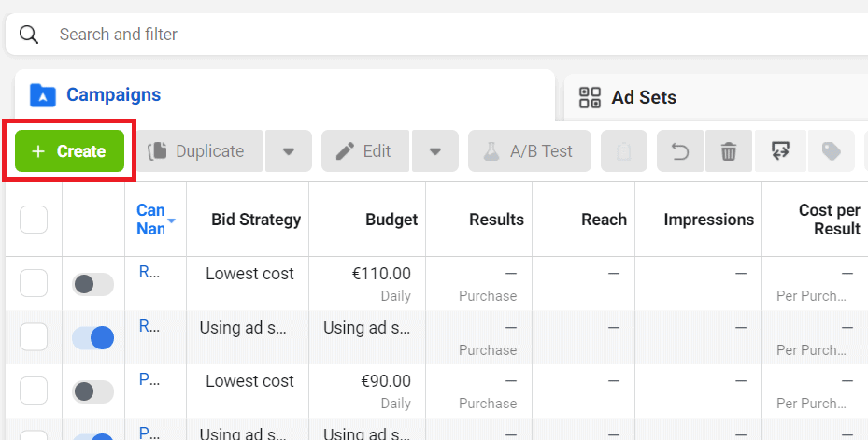Open the Duplicate dropdown arrow
This screenshot has height=440, width=868.
pyautogui.click(x=289, y=151)
